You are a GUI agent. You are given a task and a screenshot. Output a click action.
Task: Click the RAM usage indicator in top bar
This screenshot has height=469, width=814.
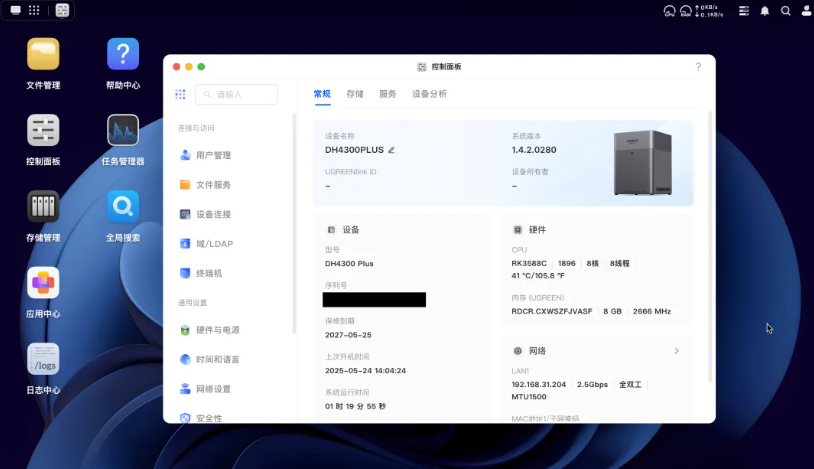[x=686, y=11]
